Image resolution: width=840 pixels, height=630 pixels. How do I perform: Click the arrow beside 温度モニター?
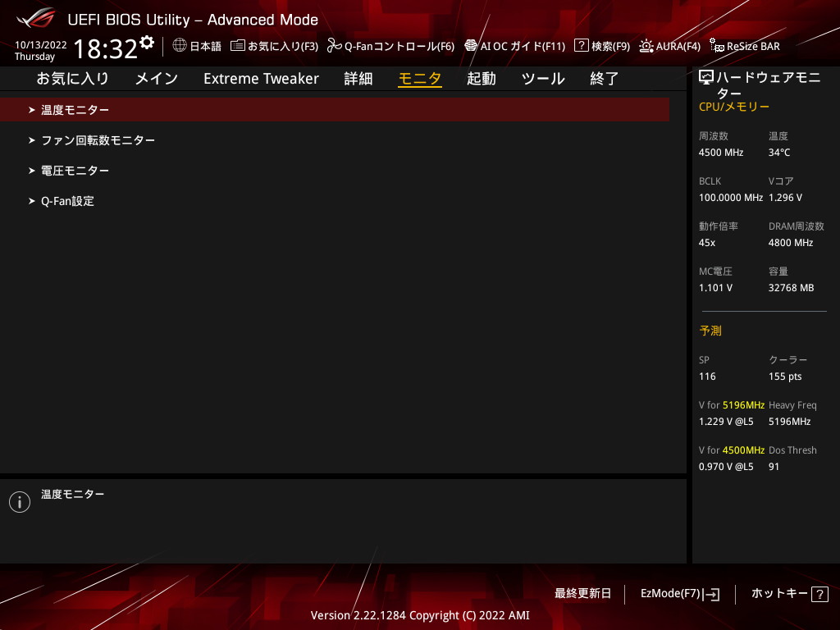(32, 110)
